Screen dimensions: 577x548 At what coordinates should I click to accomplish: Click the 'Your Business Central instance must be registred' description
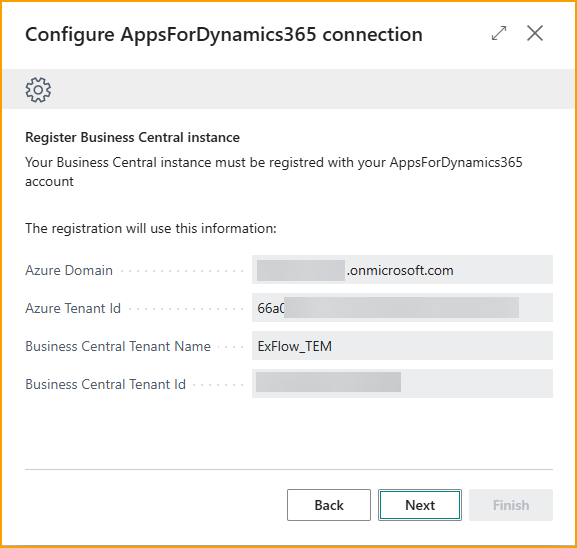273,172
